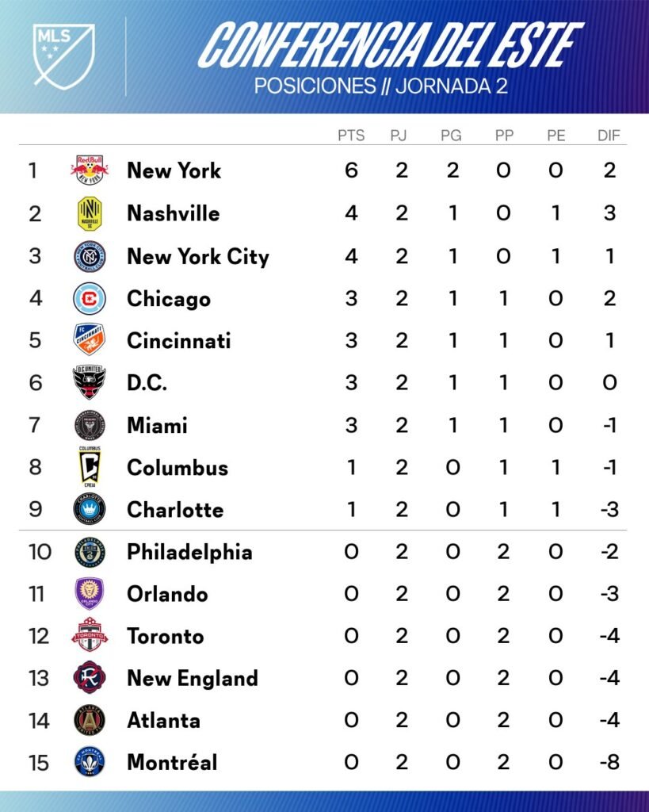Select the DIF column header

point(609,136)
